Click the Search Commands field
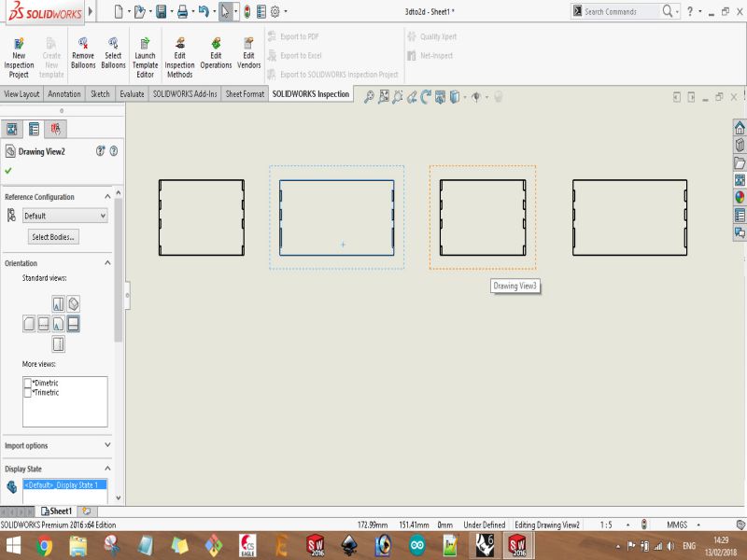 (621, 11)
